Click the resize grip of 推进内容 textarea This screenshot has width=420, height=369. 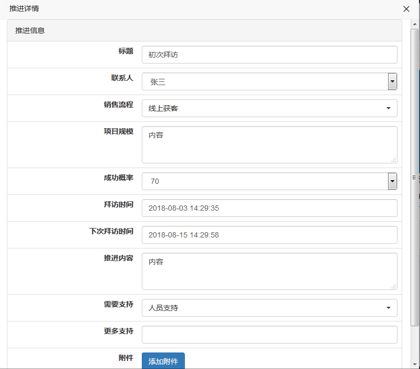[394, 286]
